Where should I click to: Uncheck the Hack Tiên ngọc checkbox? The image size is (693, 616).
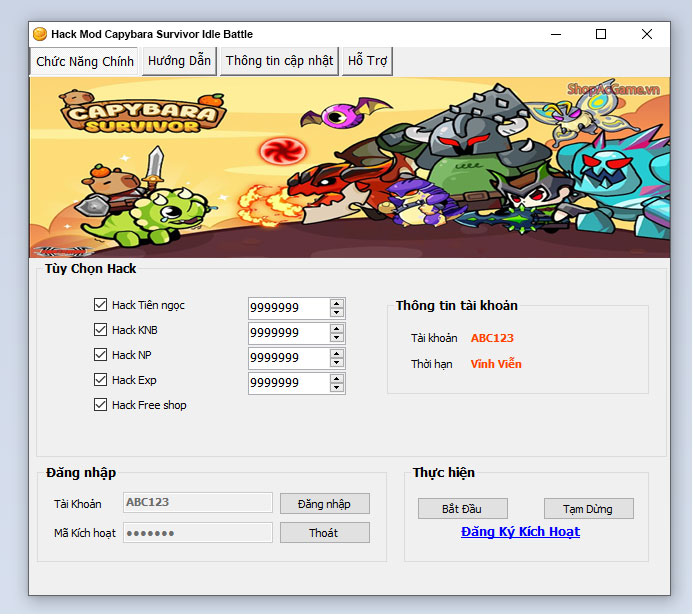[x=100, y=305]
